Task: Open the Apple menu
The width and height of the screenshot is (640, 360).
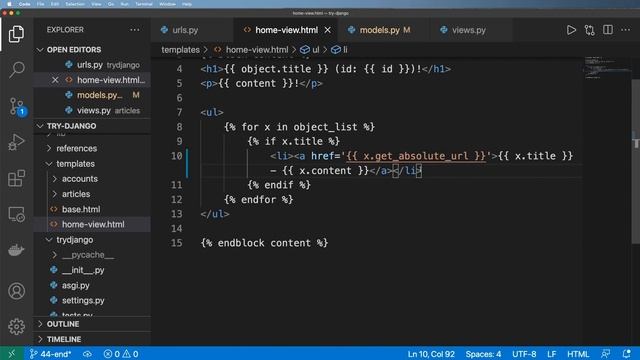Action: coord(9,4)
